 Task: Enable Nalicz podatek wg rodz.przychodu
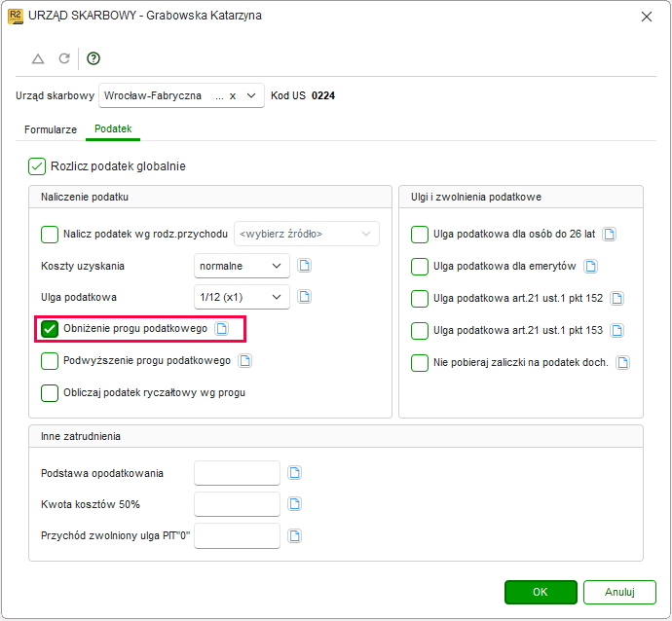pos(50,235)
